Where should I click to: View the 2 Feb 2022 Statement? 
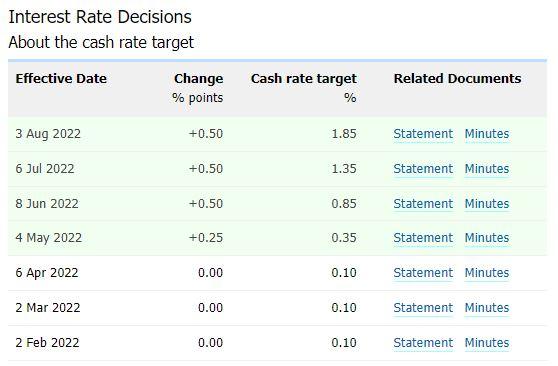tap(423, 343)
